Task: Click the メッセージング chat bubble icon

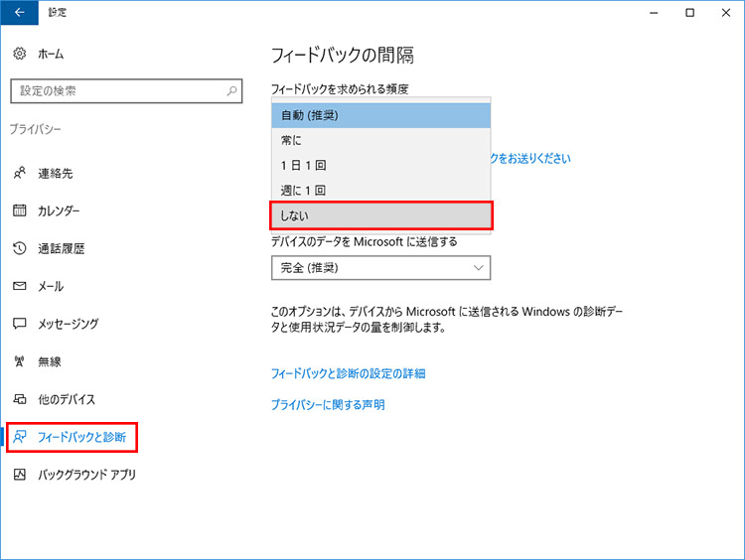Action: [x=20, y=324]
